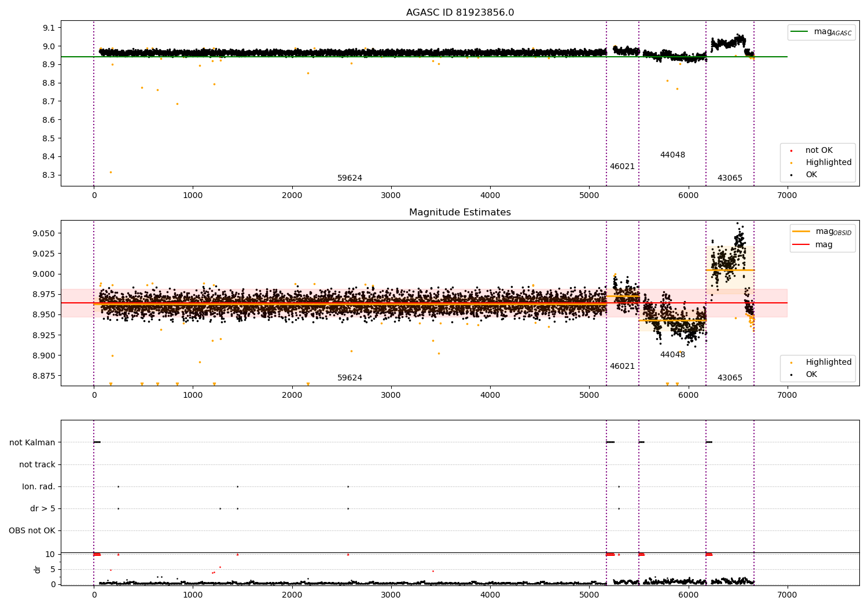Click 'OK' legend entry in Magnitude Estimates plot

(811, 375)
